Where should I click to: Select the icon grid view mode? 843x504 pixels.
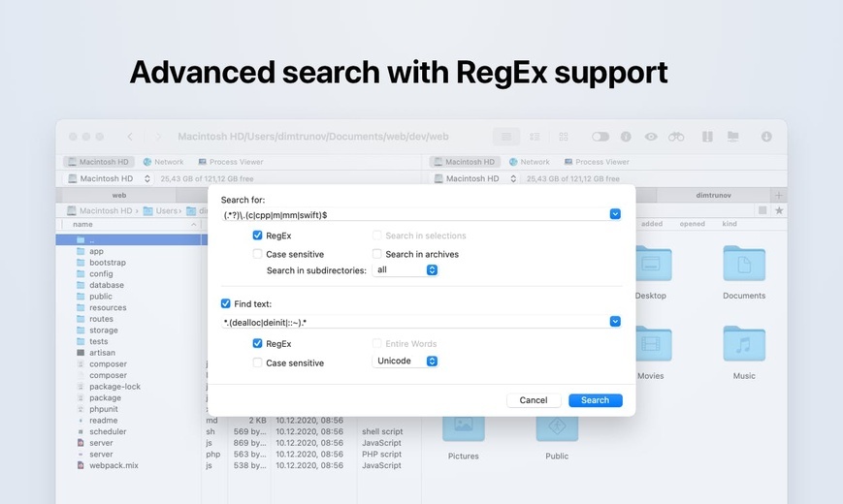563,137
